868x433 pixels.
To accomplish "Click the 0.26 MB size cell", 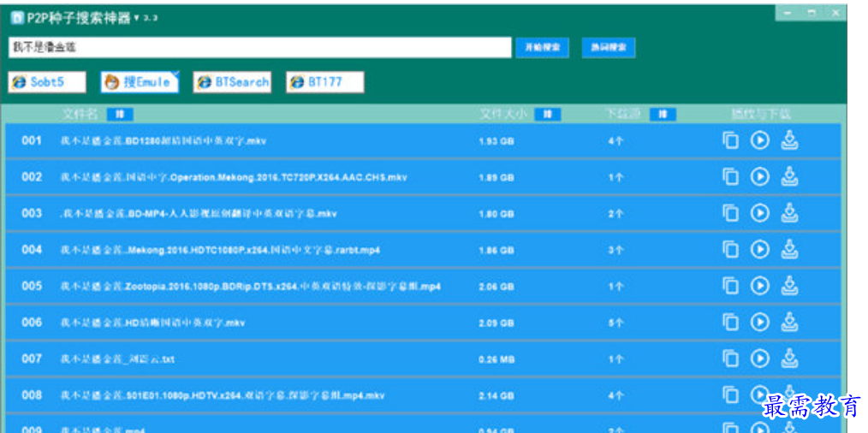I will click(x=496, y=359).
